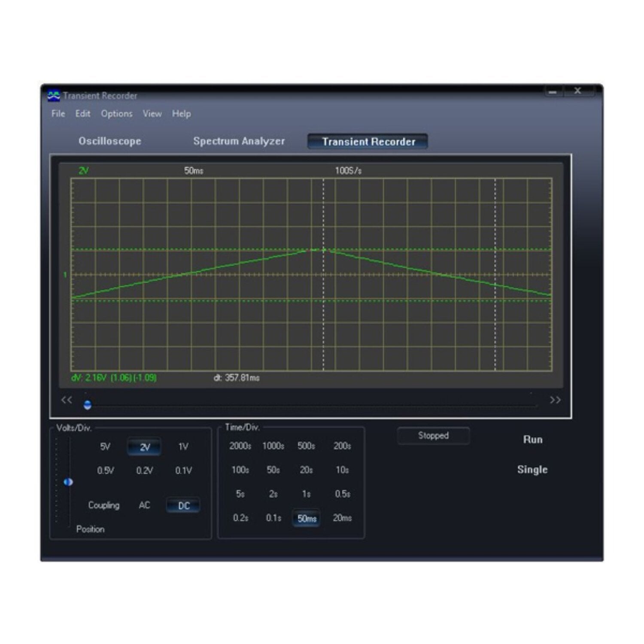Click the horizontal timeline scroll handle
Screen dimensions: 644x644
click(88, 405)
